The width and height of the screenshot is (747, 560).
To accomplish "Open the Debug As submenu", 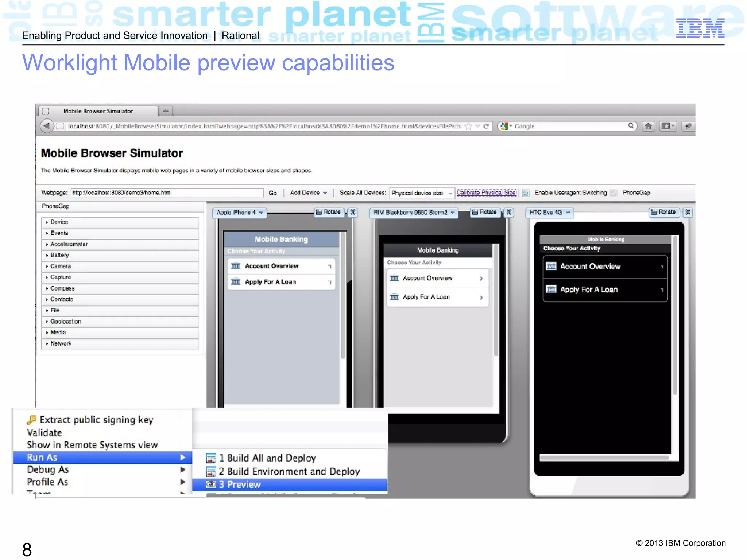I will tap(103, 470).
